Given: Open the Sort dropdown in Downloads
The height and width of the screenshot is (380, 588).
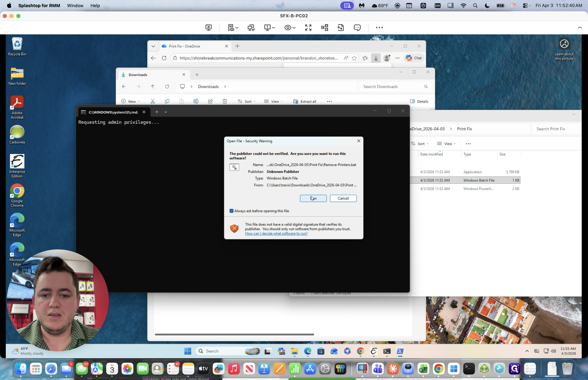Looking at the screenshot, I should 246,101.
